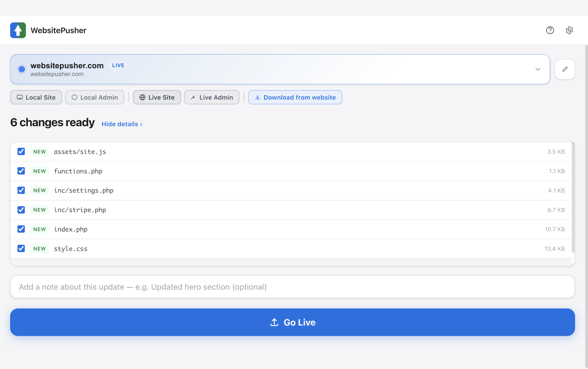Select the inc/settings.php file name

click(84, 190)
